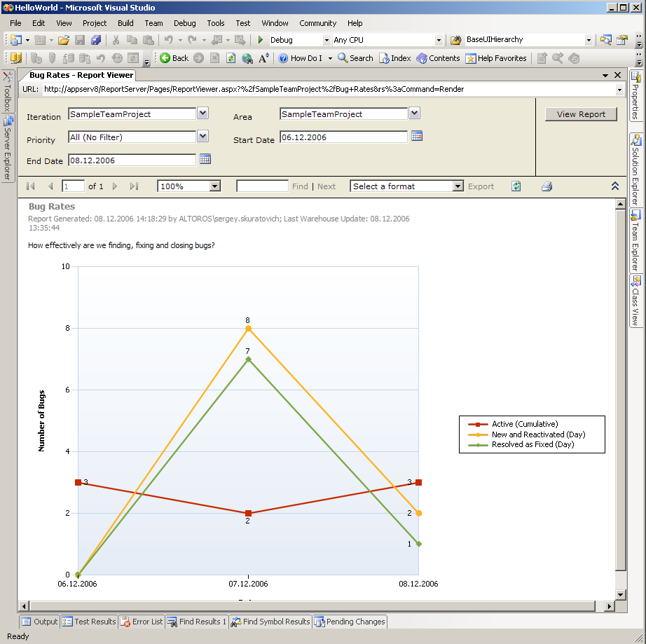The image size is (646, 644).
Task: Expand the Area dropdown
Action: point(415,113)
